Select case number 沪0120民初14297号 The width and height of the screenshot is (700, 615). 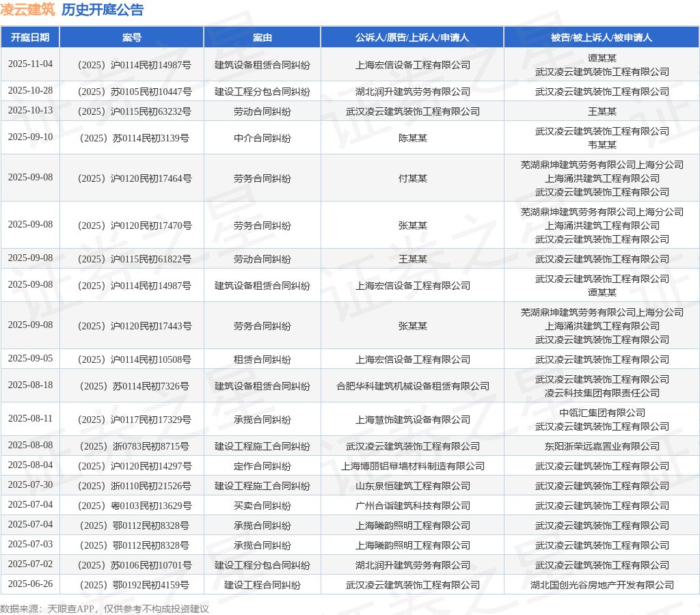135,466
